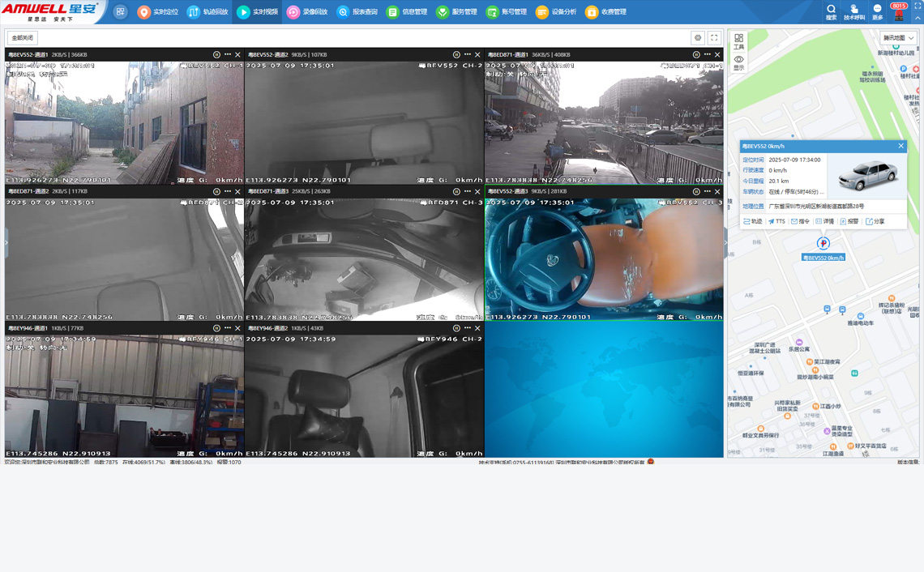This screenshot has height=572, width=924.
Task: Click 详情 details in vehicle popup
Action: pos(824,221)
